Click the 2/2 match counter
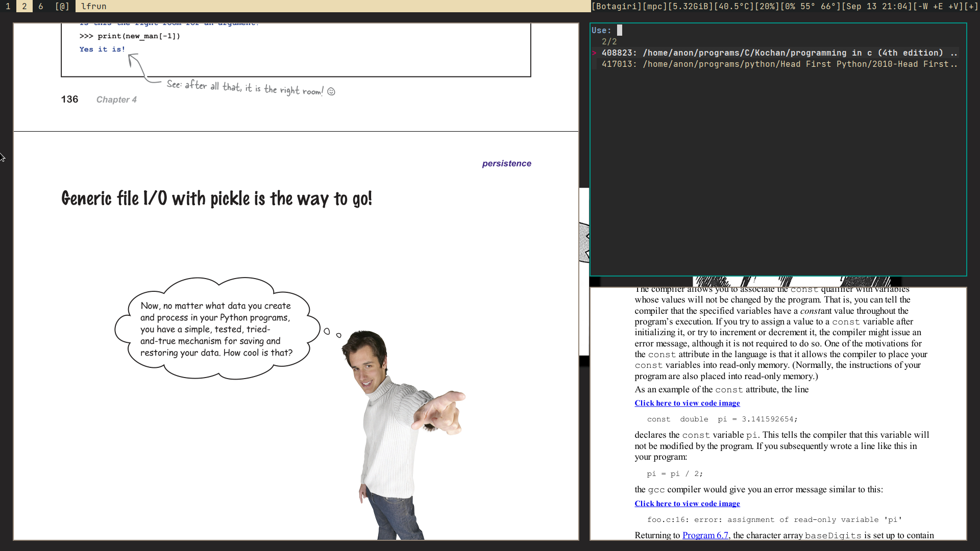 tap(609, 41)
